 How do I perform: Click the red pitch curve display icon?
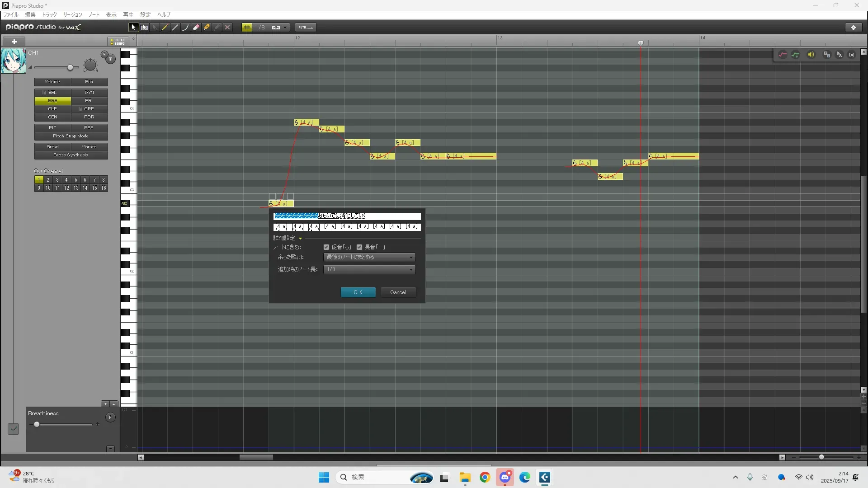[x=783, y=55]
